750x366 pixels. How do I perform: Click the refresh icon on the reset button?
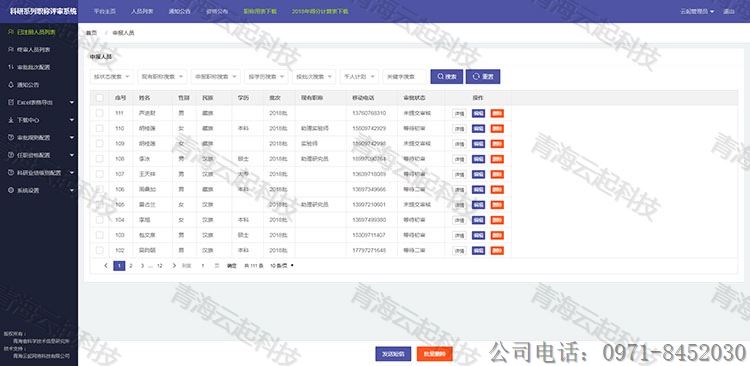475,77
